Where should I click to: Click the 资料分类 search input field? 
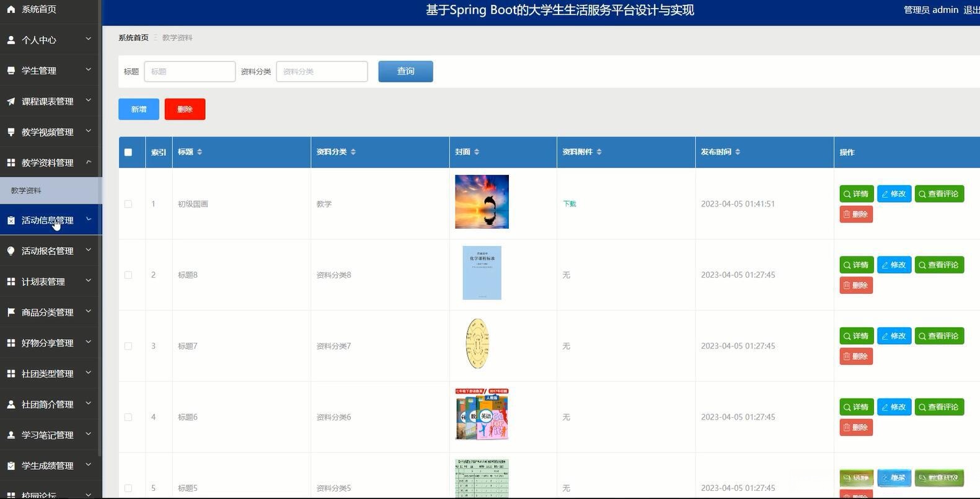point(322,71)
